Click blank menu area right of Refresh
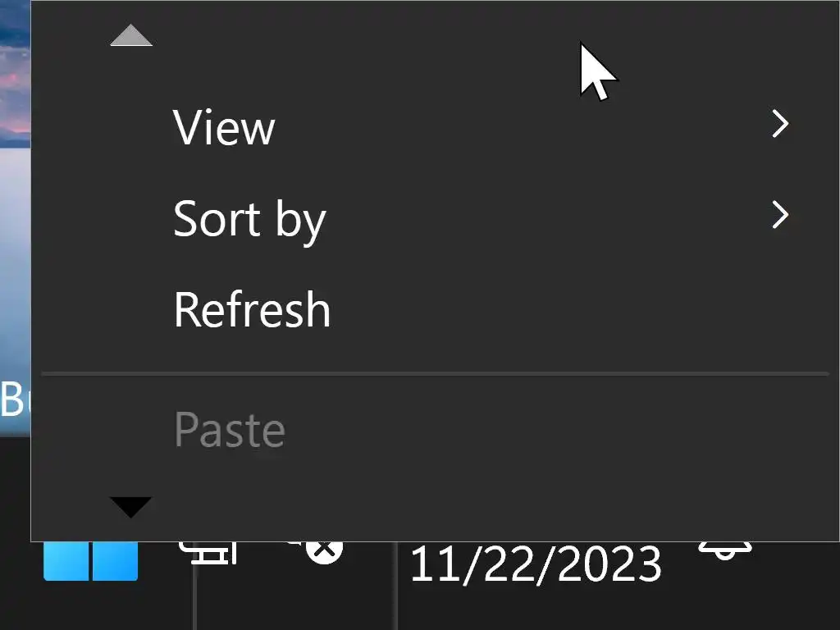This screenshot has width=840, height=630. pyautogui.click(x=574, y=310)
